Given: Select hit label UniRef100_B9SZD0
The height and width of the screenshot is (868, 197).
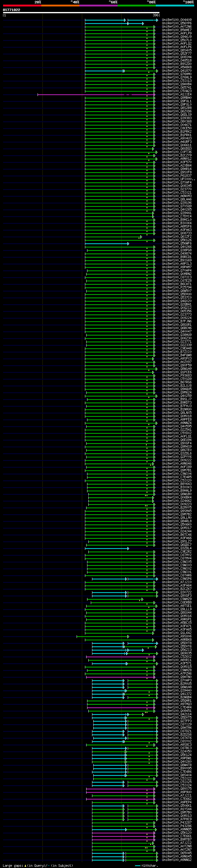Looking at the screenshot, I should point(177,64).
